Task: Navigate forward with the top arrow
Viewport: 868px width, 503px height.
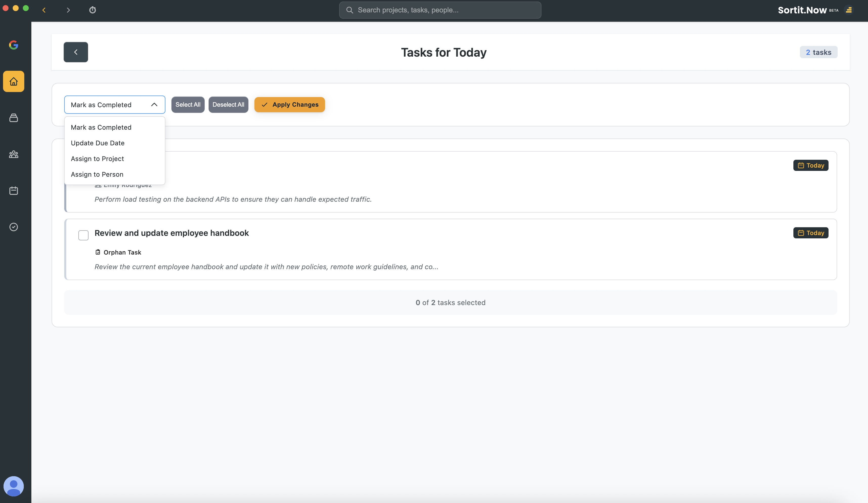Action: 68,10
